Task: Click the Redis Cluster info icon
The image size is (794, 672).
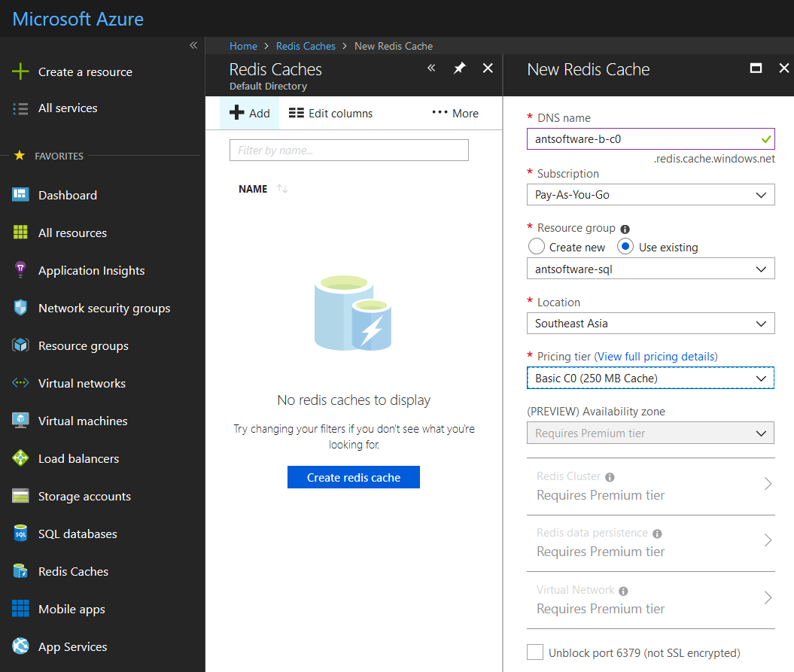Action: click(x=610, y=477)
